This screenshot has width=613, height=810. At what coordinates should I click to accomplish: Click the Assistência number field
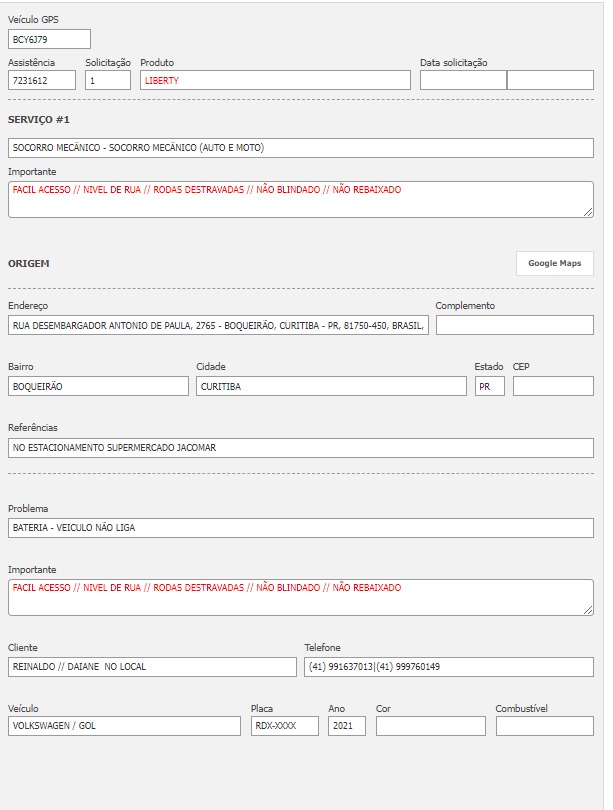tap(42, 80)
